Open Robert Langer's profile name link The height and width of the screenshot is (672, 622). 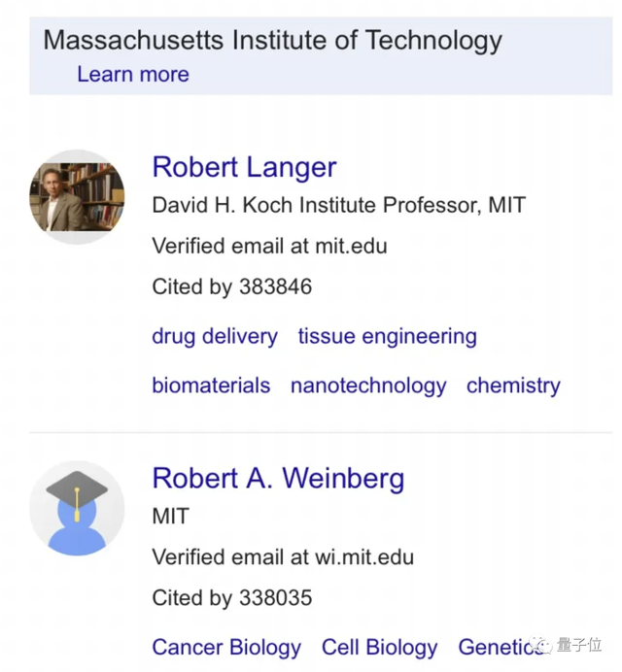tap(244, 167)
